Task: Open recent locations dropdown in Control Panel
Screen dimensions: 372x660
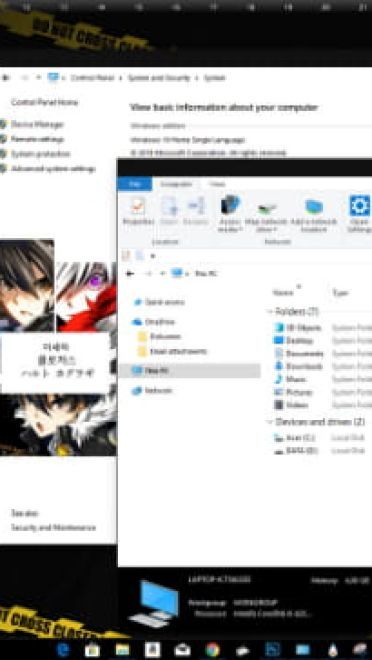Action: coord(38,78)
